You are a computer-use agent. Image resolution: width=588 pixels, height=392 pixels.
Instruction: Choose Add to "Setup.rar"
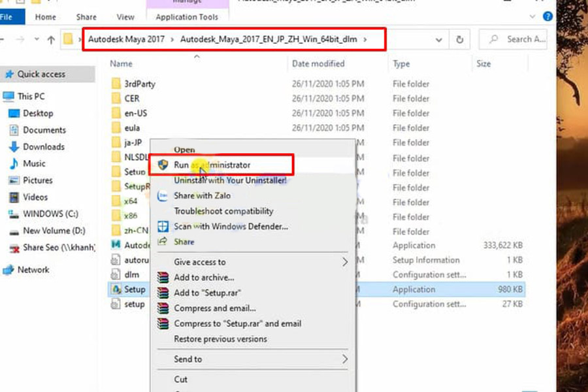[207, 293]
